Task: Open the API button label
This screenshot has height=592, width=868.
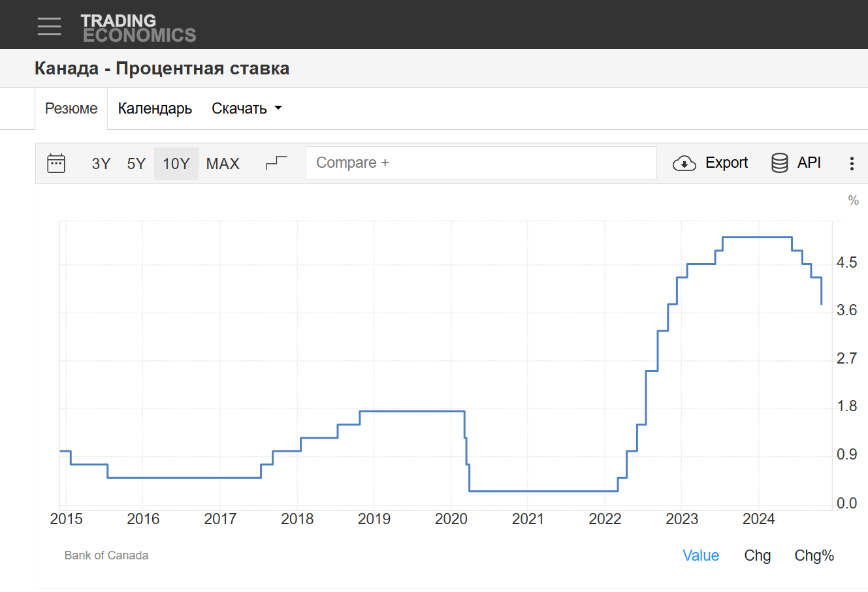Action: click(809, 163)
